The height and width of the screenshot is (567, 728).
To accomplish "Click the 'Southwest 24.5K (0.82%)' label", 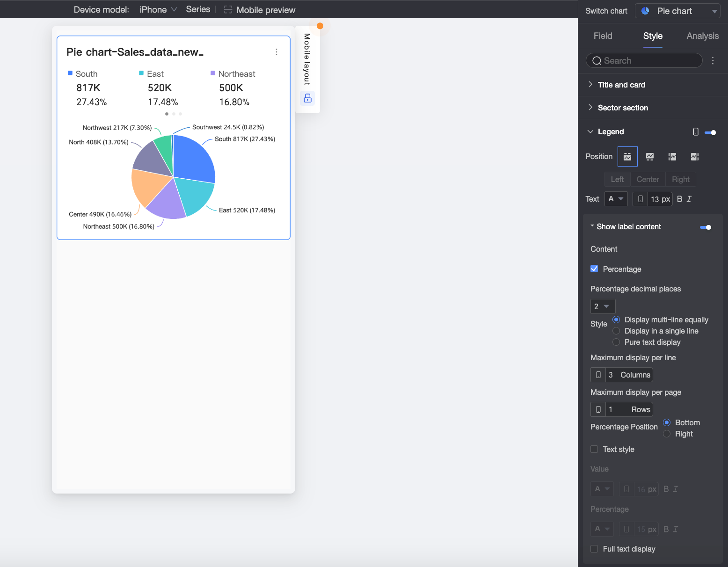I will pyautogui.click(x=228, y=127).
